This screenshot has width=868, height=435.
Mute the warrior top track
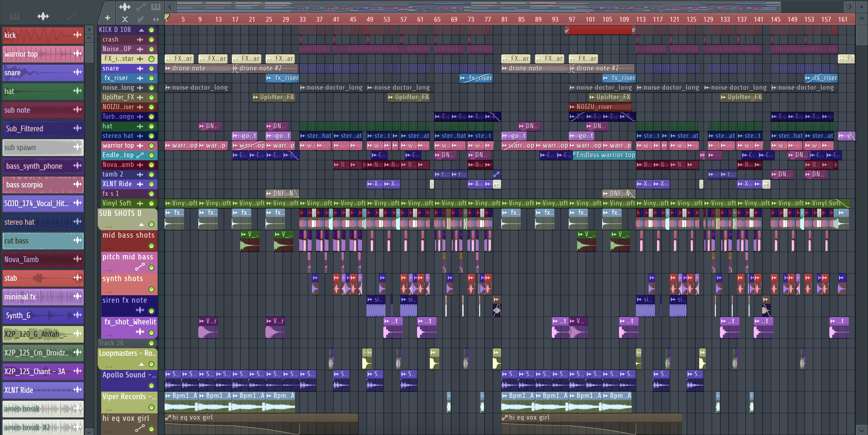pyautogui.click(x=152, y=146)
